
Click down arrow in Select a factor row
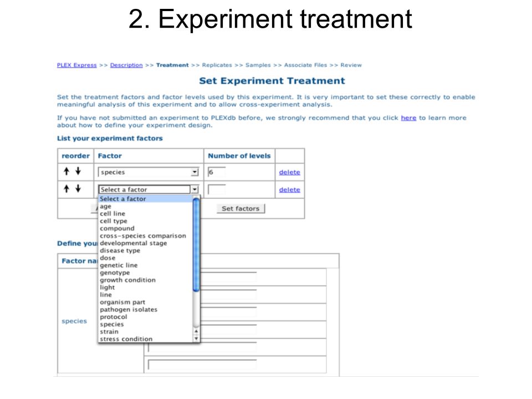tap(78, 188)
